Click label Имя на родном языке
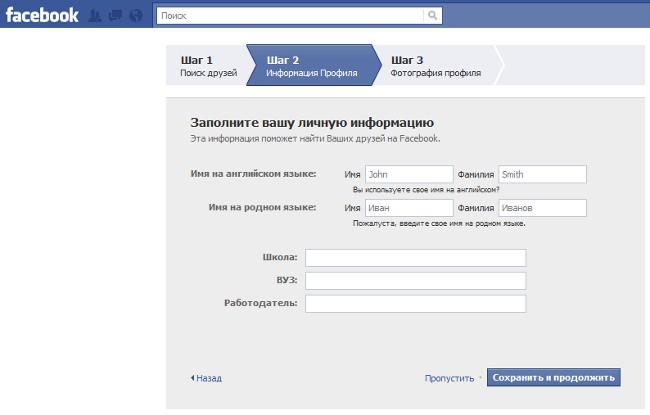This screenshot has width=650, height=415. pyautogui.click(x=262, y=207)
